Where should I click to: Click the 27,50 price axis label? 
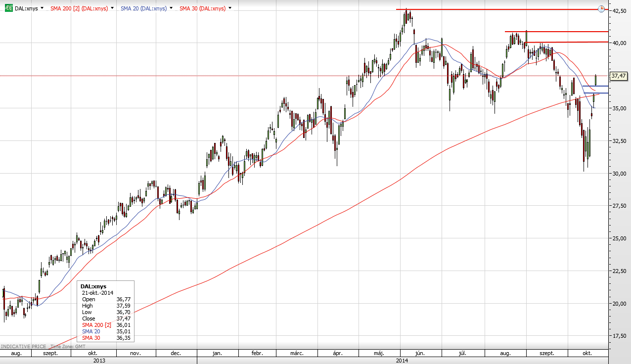pos(620,206)
